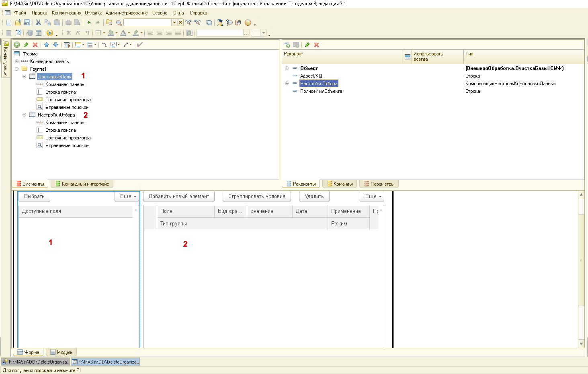Collapse the ДоступныеПоля tree node

click(24, 77)
